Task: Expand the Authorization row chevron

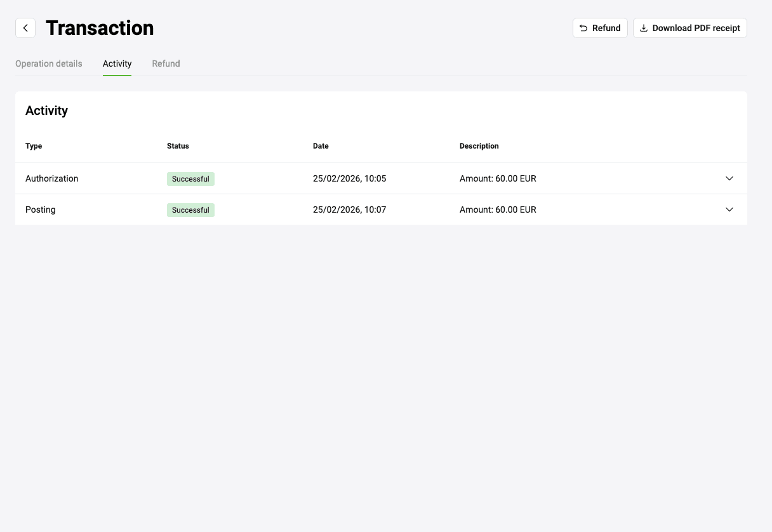Action: [x=729, y=178]
